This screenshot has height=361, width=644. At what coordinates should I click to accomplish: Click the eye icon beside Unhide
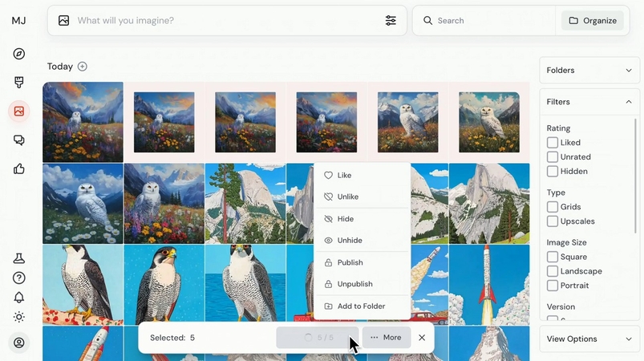coord(328,240)
